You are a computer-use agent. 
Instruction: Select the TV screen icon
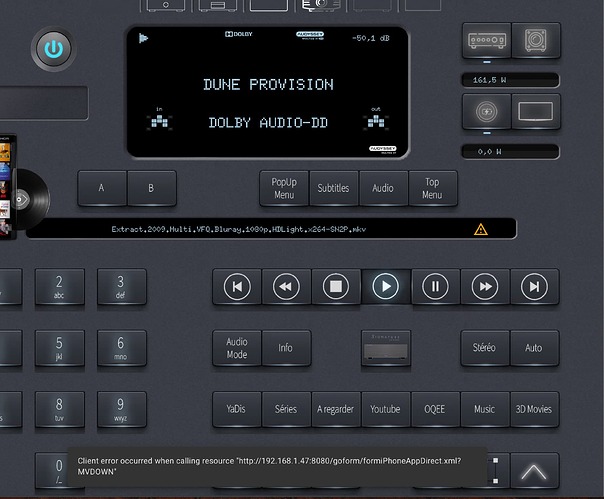pyautogui.click(x=536, y=112)
